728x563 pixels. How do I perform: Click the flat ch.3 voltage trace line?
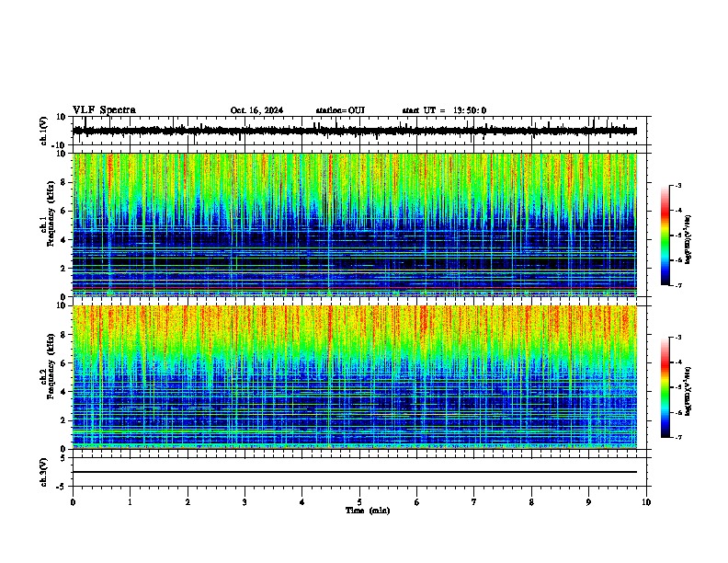click(355, 472)
